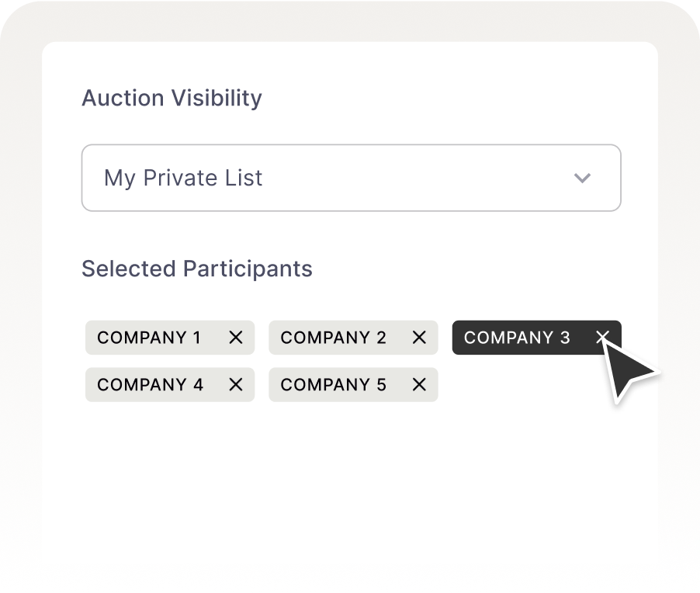The width and height of the screenshot is (700, 593).
Task: Click the X on the Company 3 chip
Action: (x=602, y=336)
